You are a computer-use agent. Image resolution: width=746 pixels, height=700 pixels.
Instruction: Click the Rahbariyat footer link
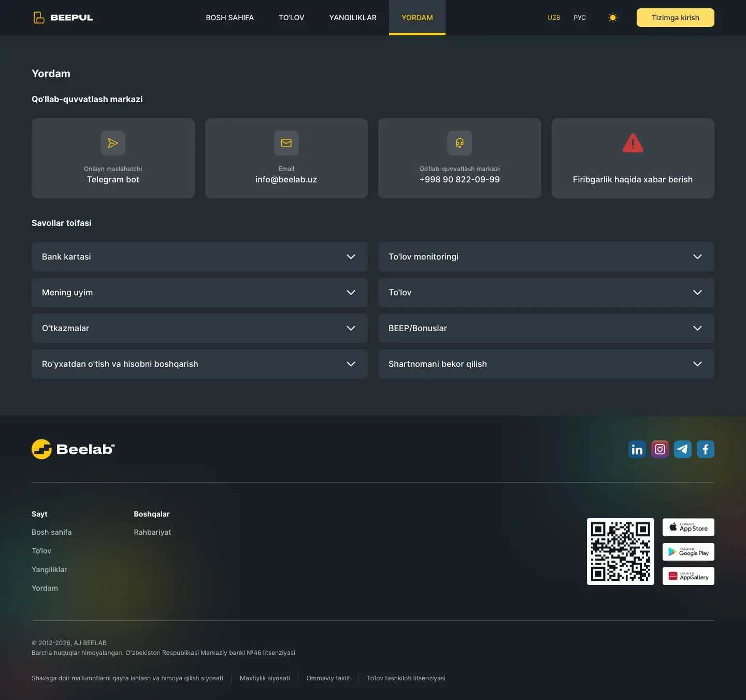[152, 532]
